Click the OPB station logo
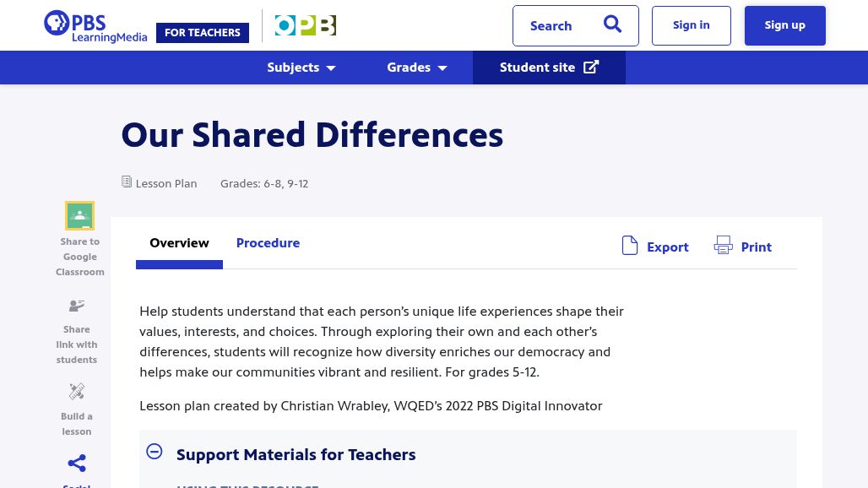This screenshot has height=488, width=868. click(x=305, y=25)
